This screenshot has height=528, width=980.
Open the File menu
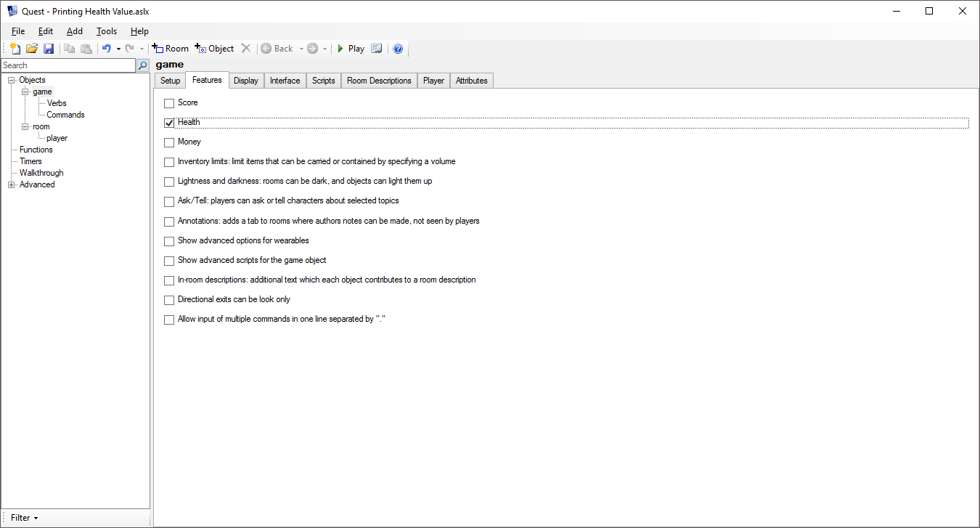pos(18,31)
